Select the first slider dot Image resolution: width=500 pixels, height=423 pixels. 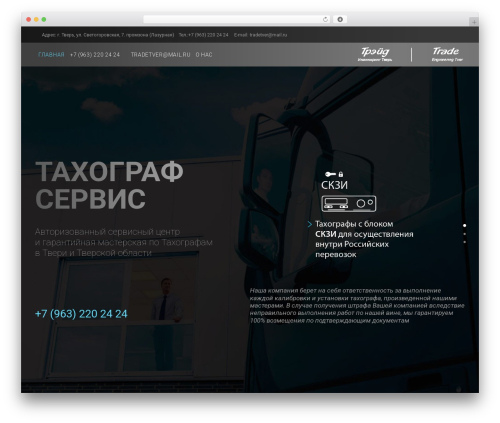[464, 225]
